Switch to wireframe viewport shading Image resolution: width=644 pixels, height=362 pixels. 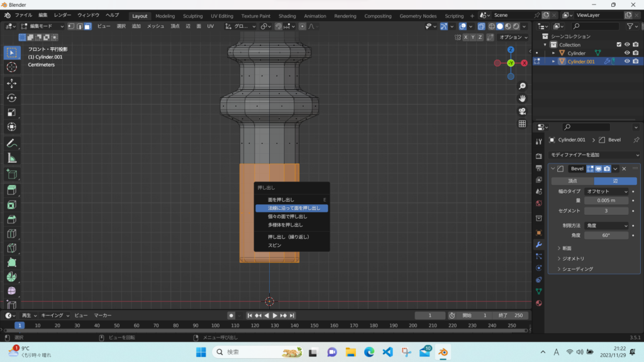coord(491,26)
